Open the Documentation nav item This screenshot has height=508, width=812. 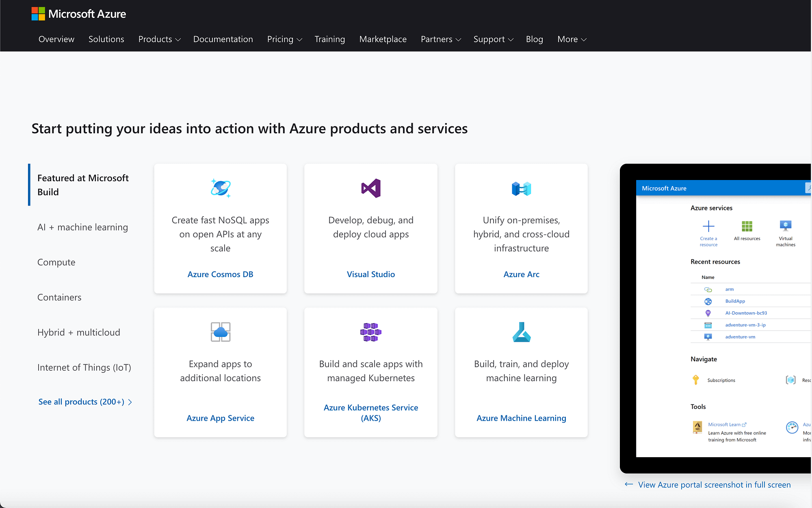coord(223,39)
